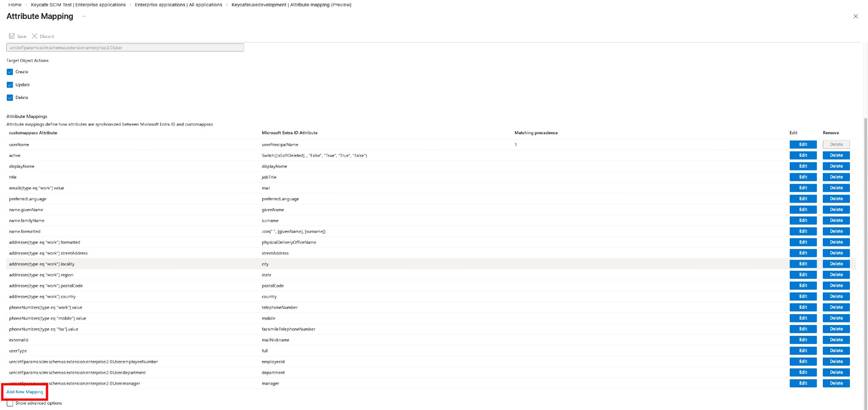This screenshot has height=410, width=868.
Task: Edit the mobile phoneNumbers mapping
Action: tap(803, 318)
